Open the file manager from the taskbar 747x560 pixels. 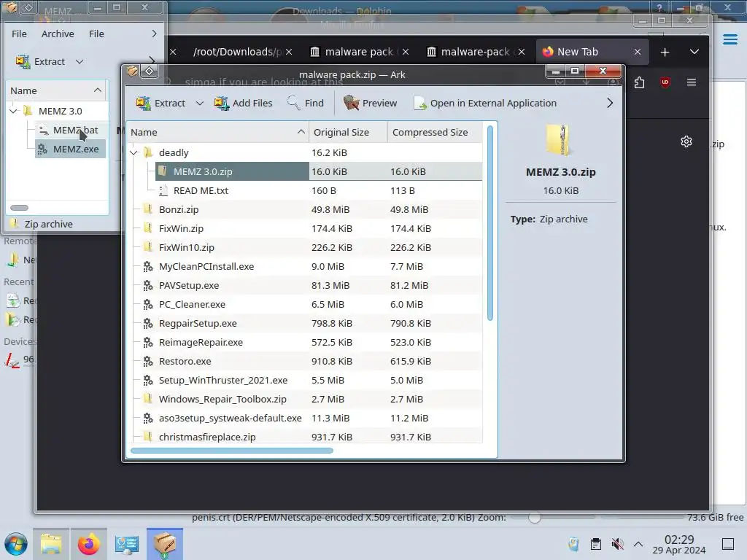(x=51, y=544)
